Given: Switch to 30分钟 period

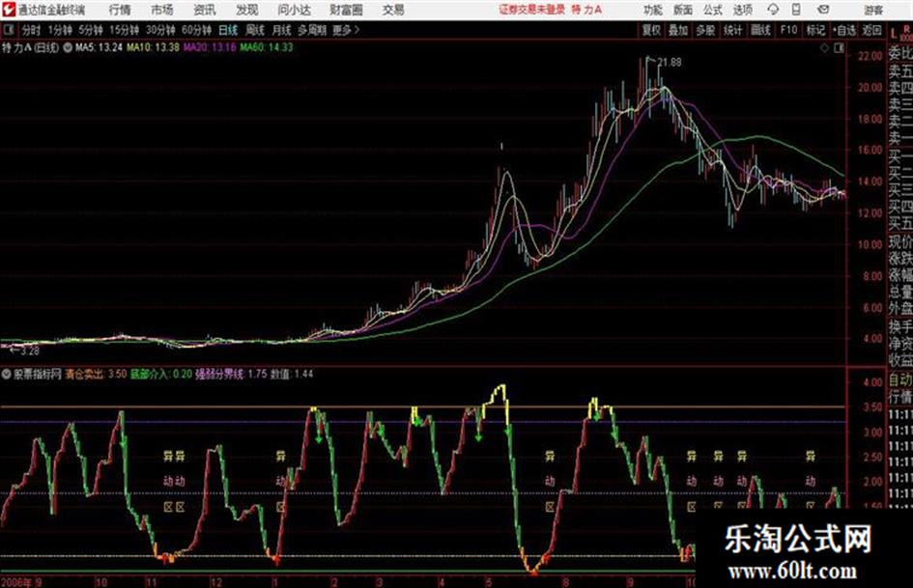Looking at the screenshot, I should [x=160, y=30].
